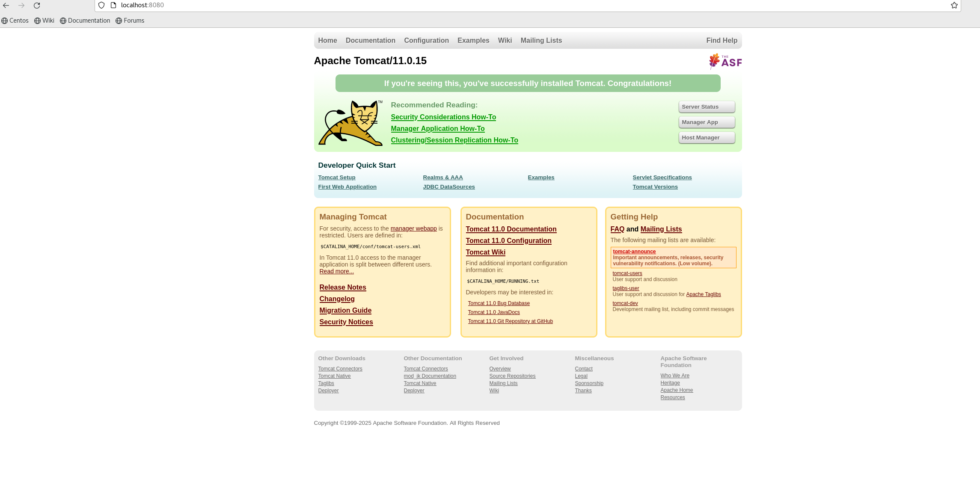Open the Forums bookmark from the toolbar
The height and width of the screenshot is (486, 980).
point(130,20)
